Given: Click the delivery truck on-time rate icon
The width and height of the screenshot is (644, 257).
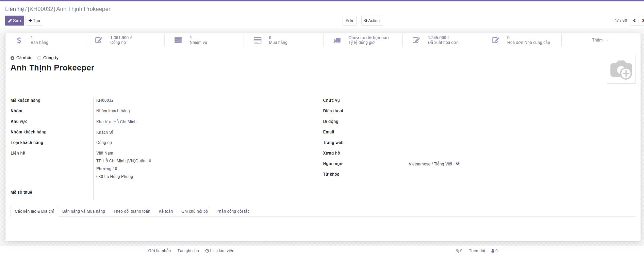Looking at the screenshot, I should pyautogui.click(x=337, y=41).
